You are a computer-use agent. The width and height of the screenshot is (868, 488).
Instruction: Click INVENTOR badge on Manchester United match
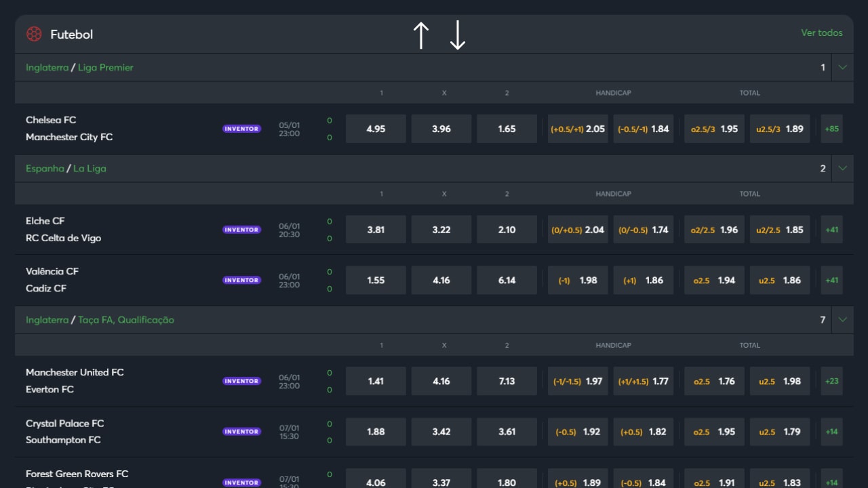(x=241, y=381)
